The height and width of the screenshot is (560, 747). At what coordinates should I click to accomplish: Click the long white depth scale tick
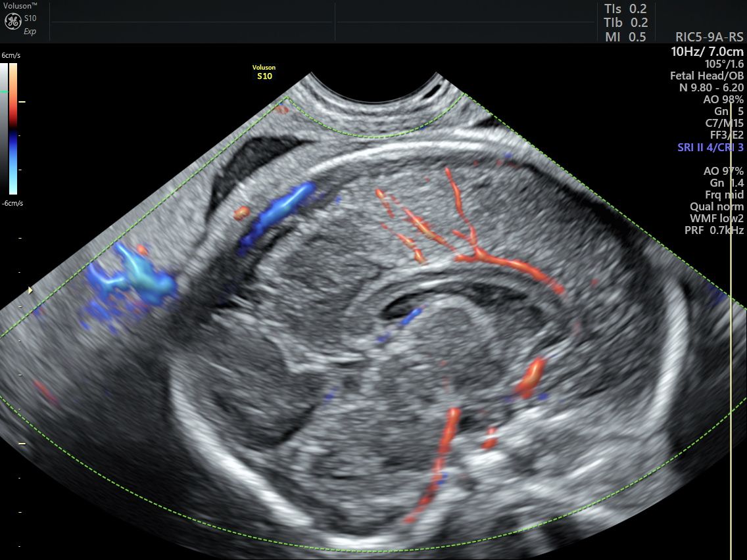pyautogui.click(x=22, y=443)
